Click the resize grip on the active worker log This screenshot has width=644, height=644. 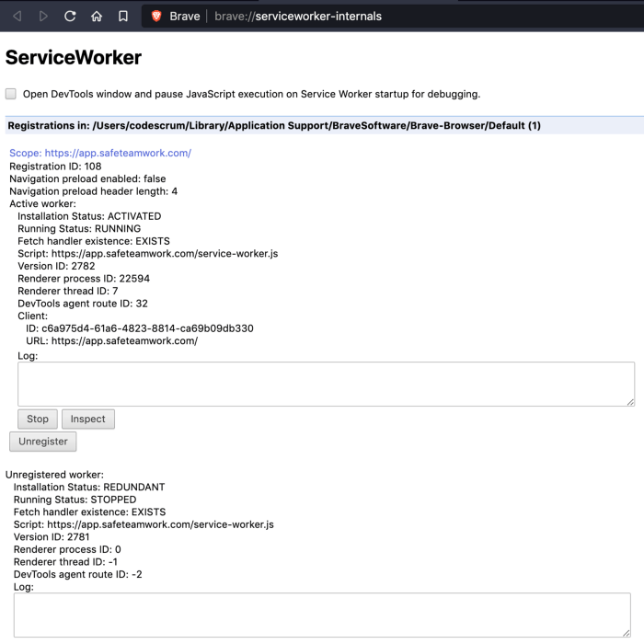pos(629,401)
